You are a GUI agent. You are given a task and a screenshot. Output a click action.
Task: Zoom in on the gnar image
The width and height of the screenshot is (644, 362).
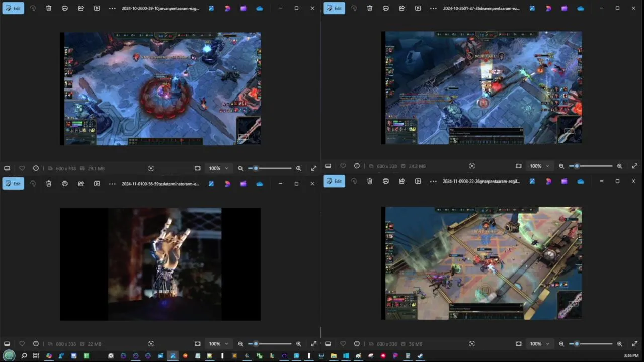620,344
